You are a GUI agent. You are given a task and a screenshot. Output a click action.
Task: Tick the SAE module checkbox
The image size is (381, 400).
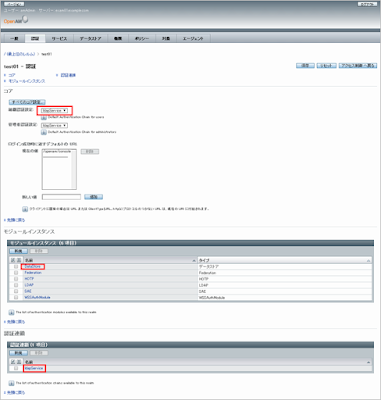tap(16, 291)
